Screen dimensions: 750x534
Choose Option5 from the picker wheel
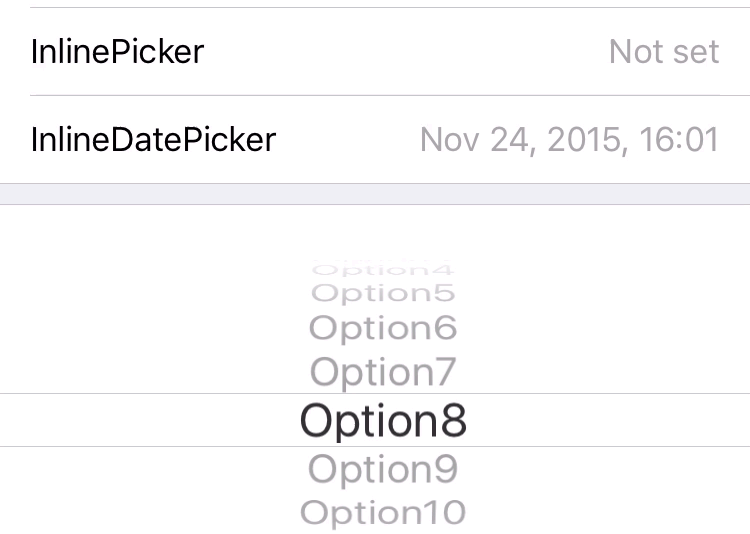[x=383, y=293]
